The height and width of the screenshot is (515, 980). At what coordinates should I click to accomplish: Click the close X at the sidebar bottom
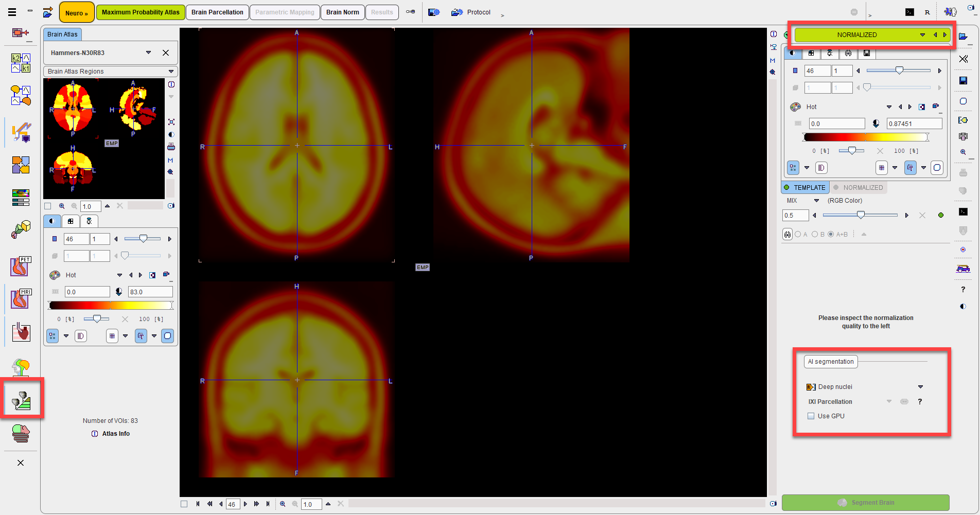[21, 463]
